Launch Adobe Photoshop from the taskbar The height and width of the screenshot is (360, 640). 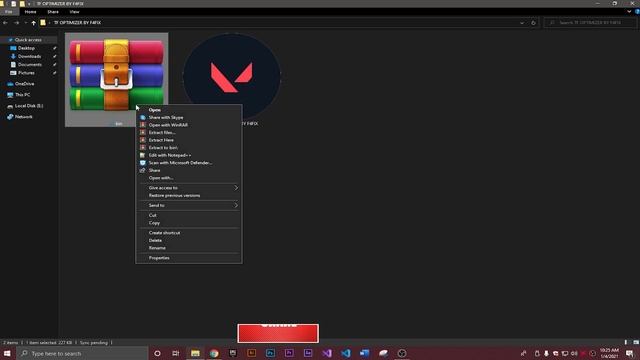point(270,353)
